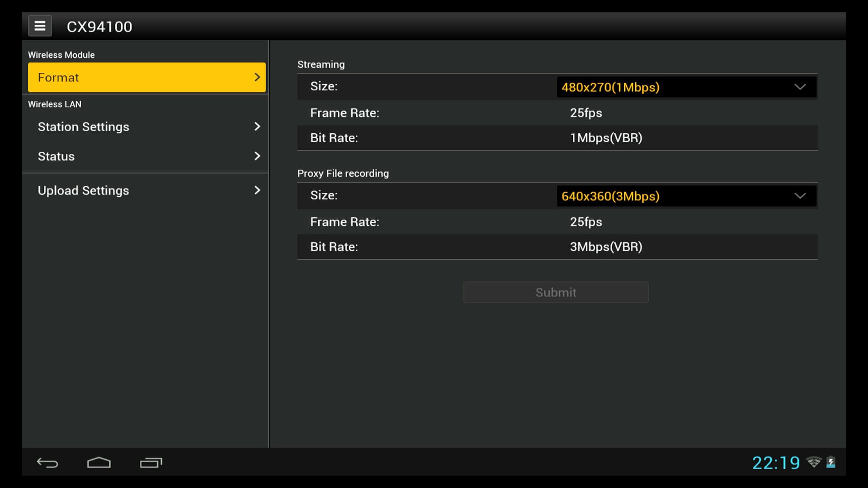Click the Proxy recording Size dropdown arrow

click(x=800, y=196)
